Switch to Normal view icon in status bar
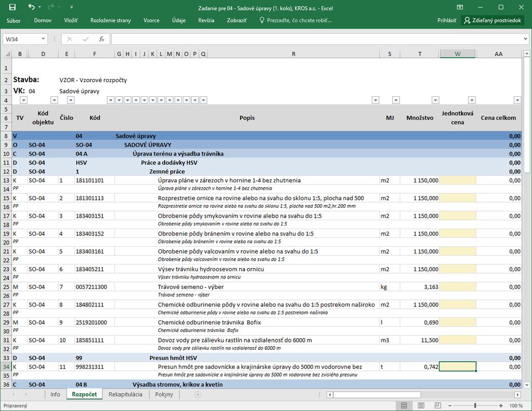Image resolution: width=532 pixels, height=411 pixels. coord(404,406)
